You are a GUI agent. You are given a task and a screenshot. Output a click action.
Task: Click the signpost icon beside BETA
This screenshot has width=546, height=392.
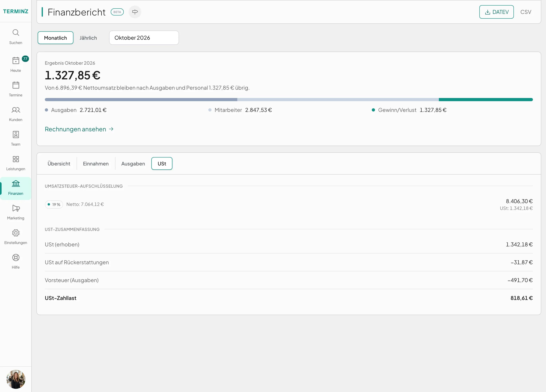pos(135,12)
